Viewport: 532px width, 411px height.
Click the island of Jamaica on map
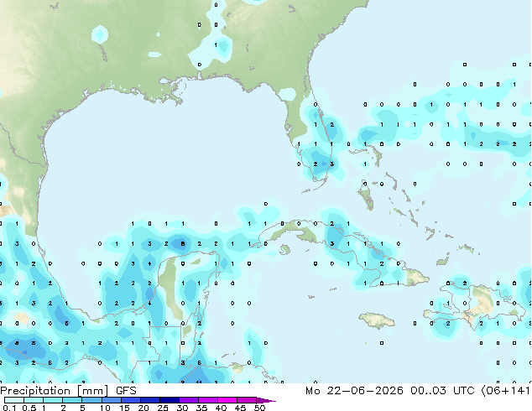[x=377, y=320]
